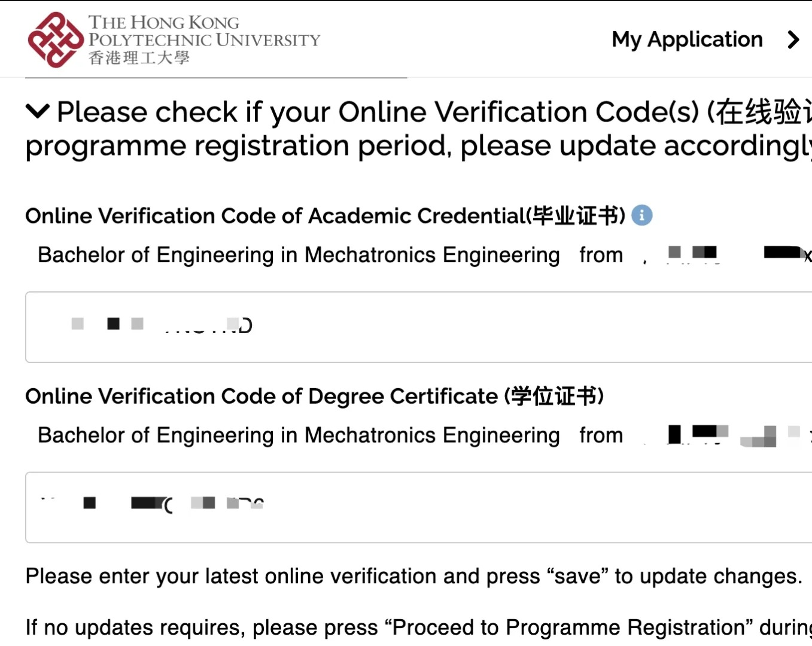Open the My Application menu
This screenshot has width=812, height=646.
(x=687, y=40)
